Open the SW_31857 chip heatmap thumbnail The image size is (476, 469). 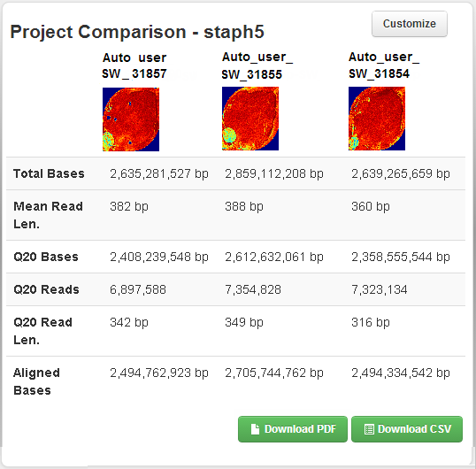click(x=131, y=119)
